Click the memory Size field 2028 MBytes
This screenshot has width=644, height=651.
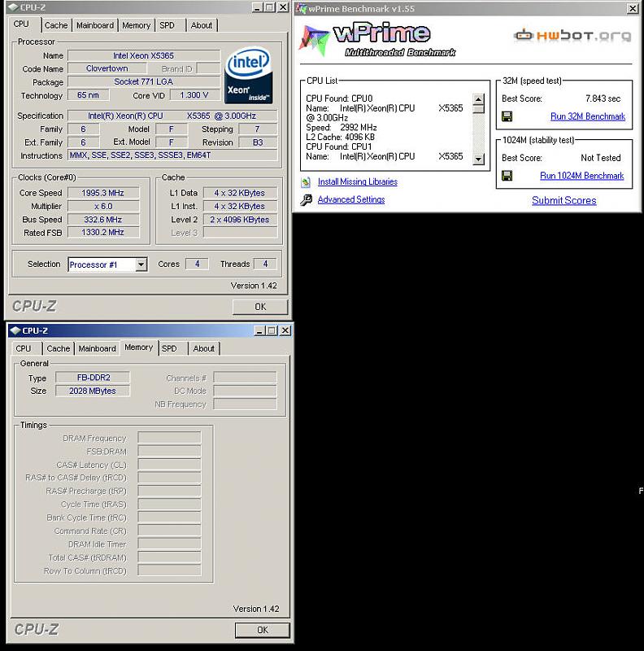tap(93, 391)
